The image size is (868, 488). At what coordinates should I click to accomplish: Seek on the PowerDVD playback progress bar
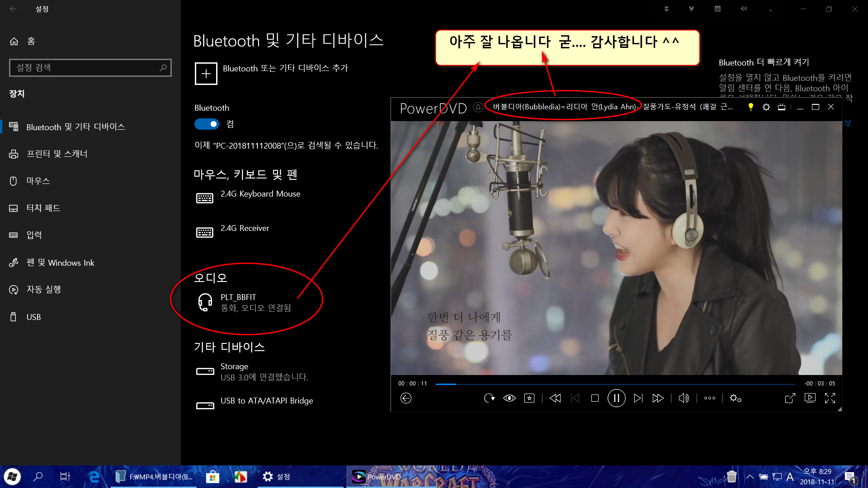click(615, 384)
